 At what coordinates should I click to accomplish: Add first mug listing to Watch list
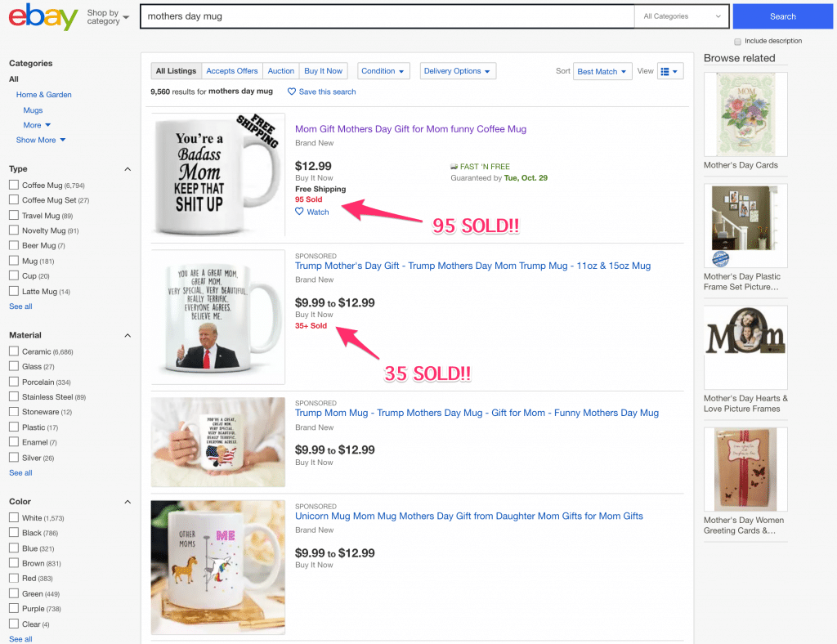311,212
